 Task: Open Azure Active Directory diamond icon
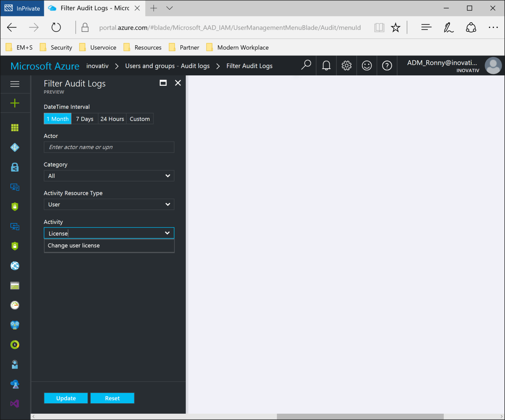[x=15, y=147]
